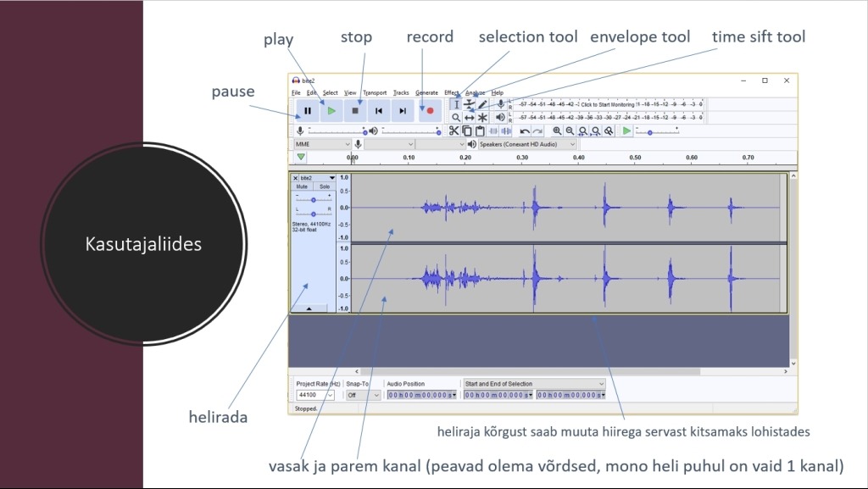The image size is (868, 489).
Task: Copy selection with the Copy icon
Action: (467, 131)
